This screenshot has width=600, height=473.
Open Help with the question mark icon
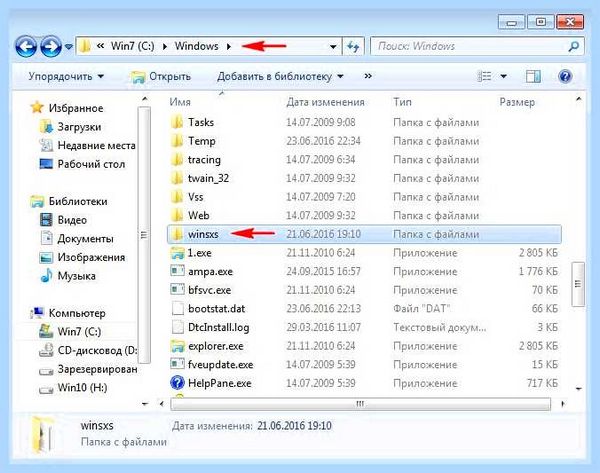[x=565, y=77]
